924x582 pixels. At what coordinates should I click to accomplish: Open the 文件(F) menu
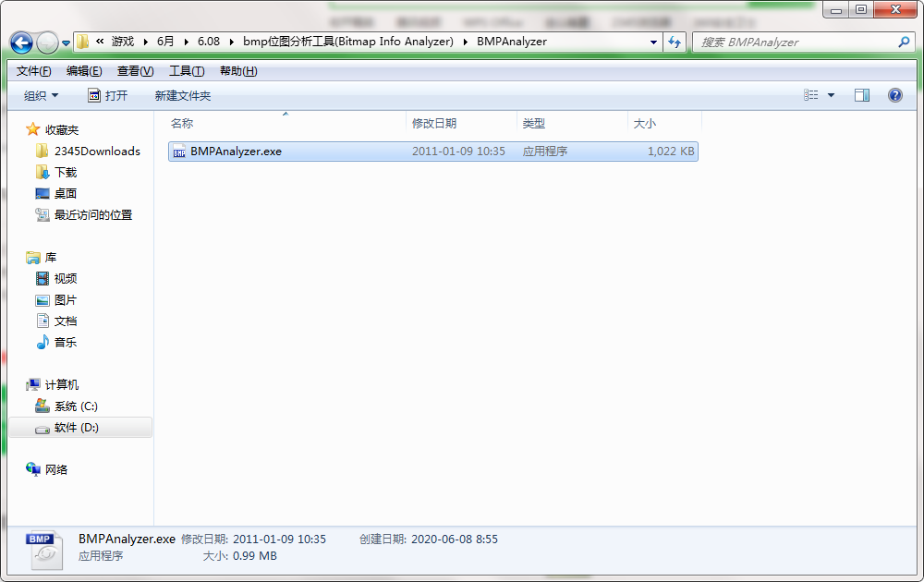(33, 71)
